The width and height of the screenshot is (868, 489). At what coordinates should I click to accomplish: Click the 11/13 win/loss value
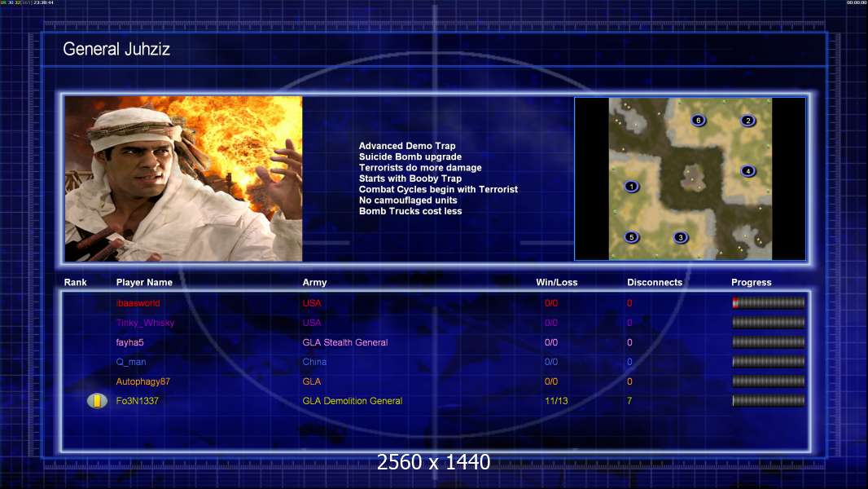point(556,401)
